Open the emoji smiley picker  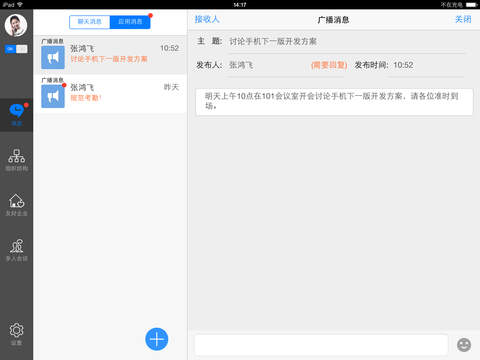coord(464,345)
